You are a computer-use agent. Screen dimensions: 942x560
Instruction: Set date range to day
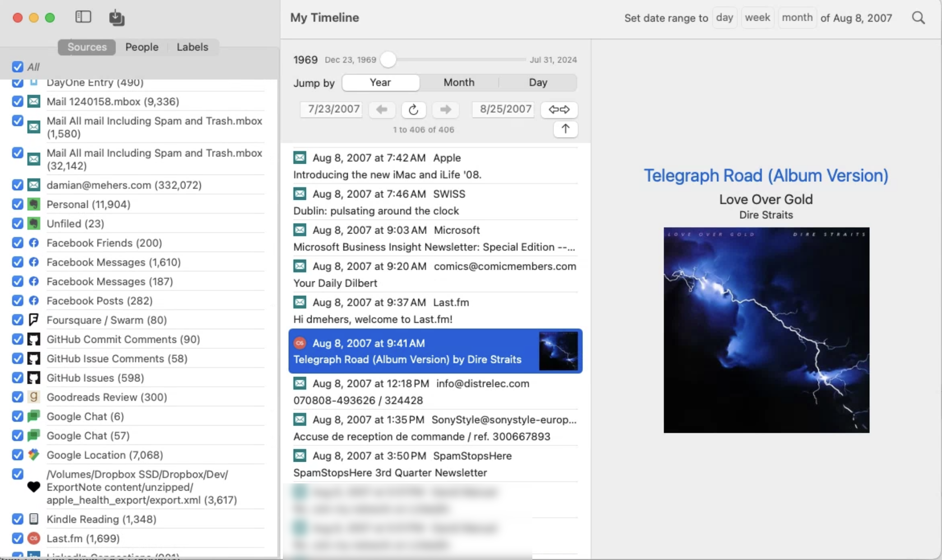(x=725, y=18)
